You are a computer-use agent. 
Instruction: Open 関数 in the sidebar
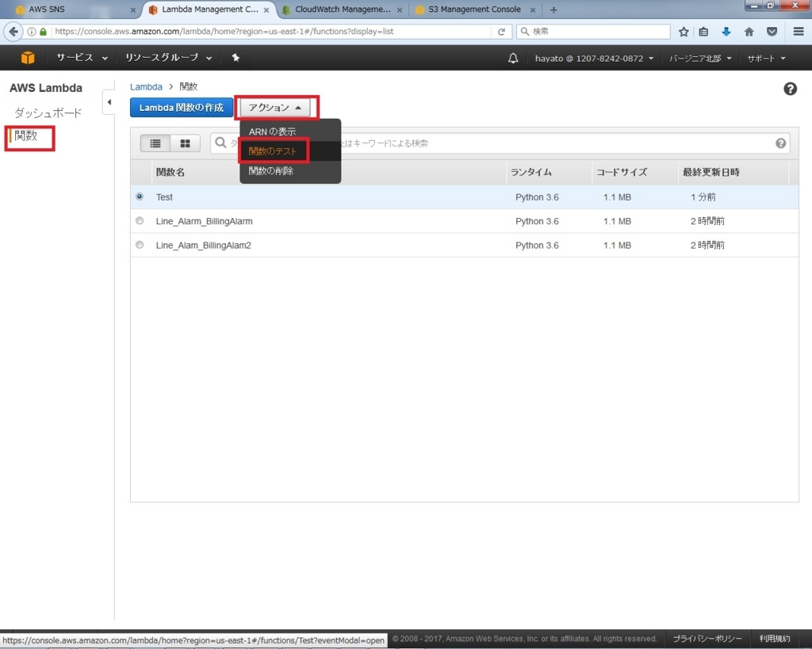click(x=26, y=136)
